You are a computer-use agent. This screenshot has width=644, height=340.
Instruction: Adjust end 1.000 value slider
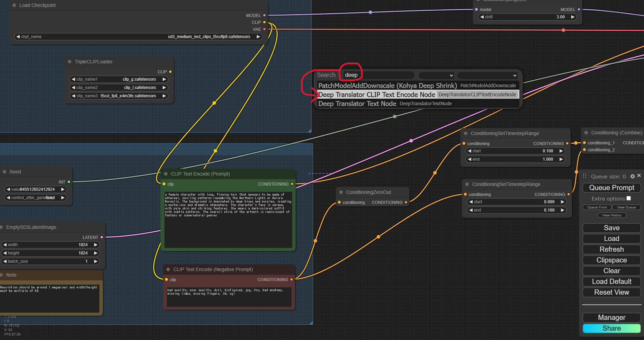click(515, 159)
